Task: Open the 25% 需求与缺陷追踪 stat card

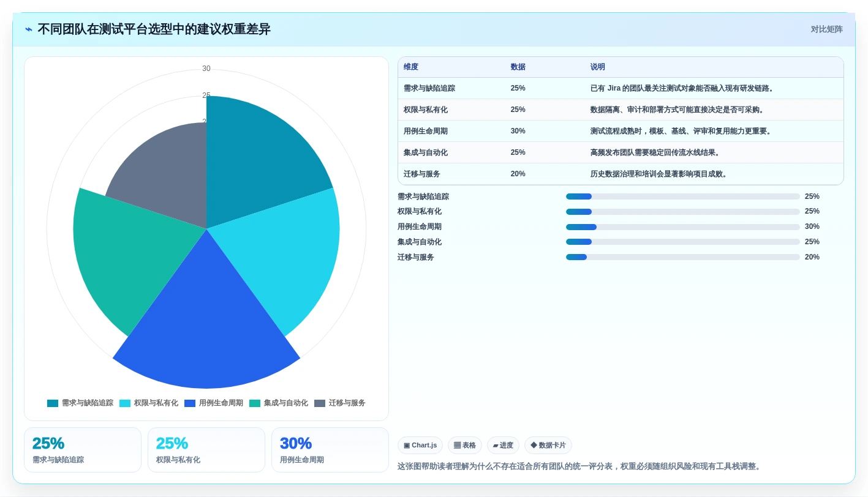Action: click(83, 450)
